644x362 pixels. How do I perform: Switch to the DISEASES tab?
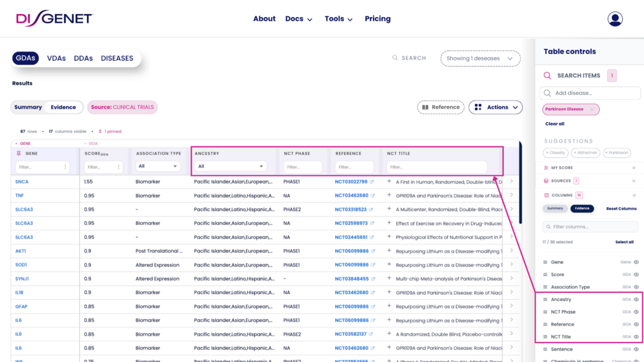pyautogui.click(x=117, y=58)
